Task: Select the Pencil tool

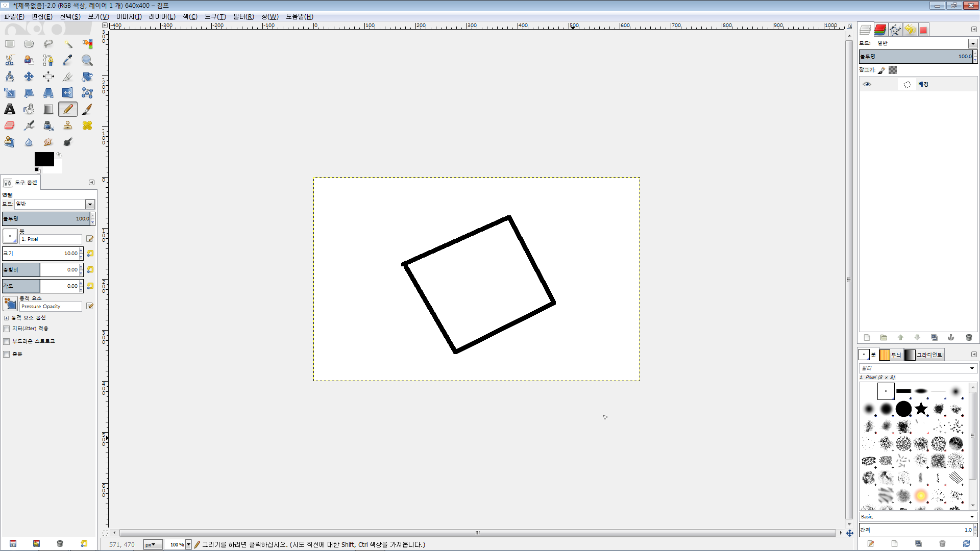Action: (x=68, y=109)
